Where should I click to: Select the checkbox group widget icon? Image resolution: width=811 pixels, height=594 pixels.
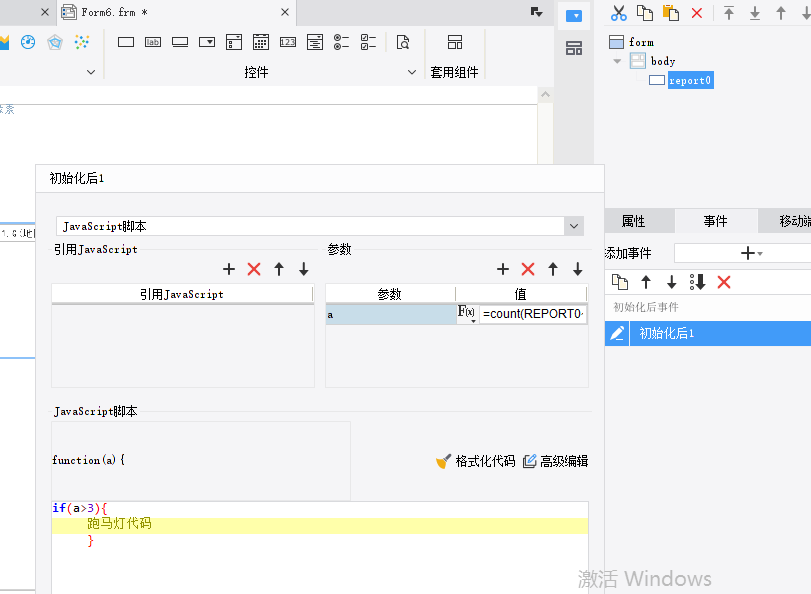click(368, 42)
